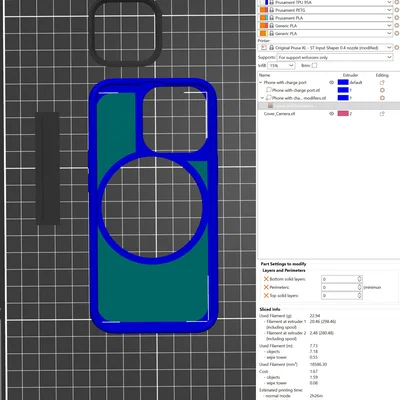Click the Used Filament (g) value 22.94
400x400 pixels.
coord(315,316)
